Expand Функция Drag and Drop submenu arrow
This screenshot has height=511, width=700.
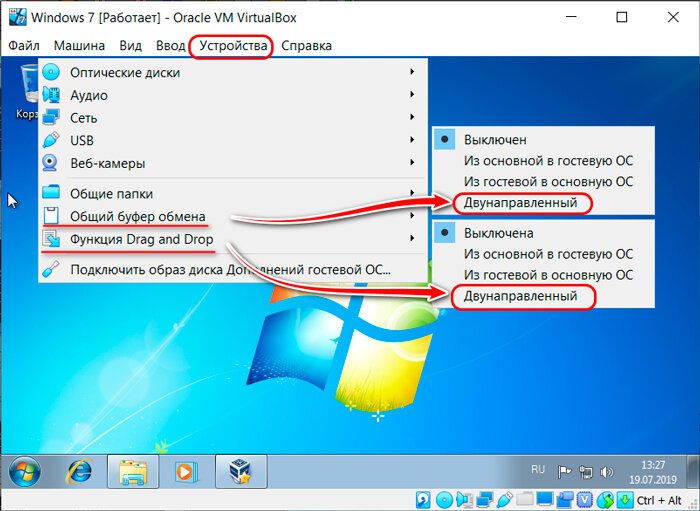412,238
